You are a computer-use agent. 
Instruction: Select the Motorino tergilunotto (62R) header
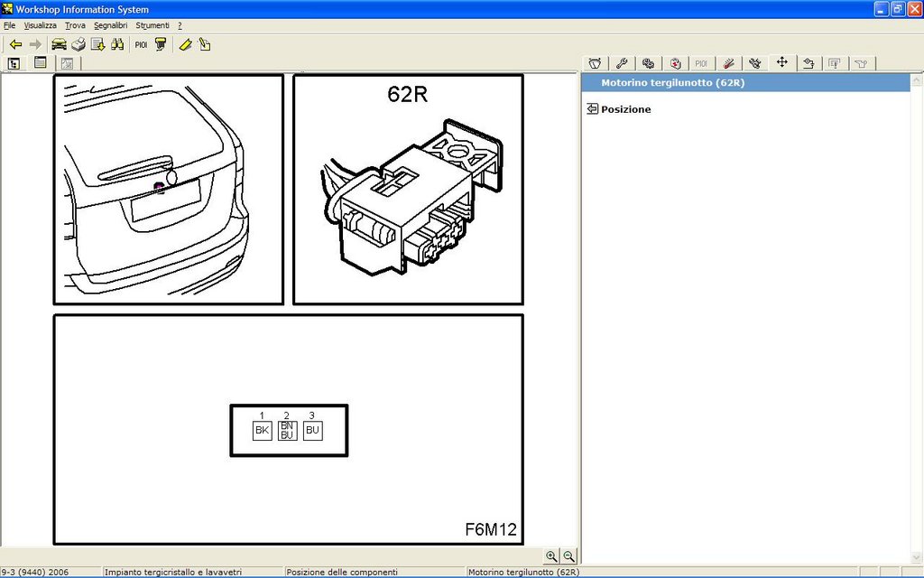click(745, 82)
